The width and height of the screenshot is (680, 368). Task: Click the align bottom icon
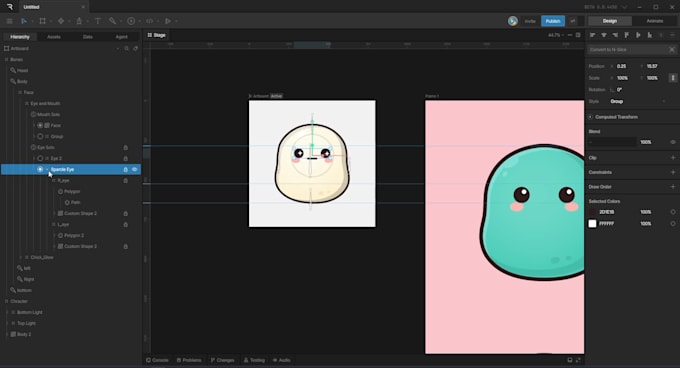[x=649, y=35]
